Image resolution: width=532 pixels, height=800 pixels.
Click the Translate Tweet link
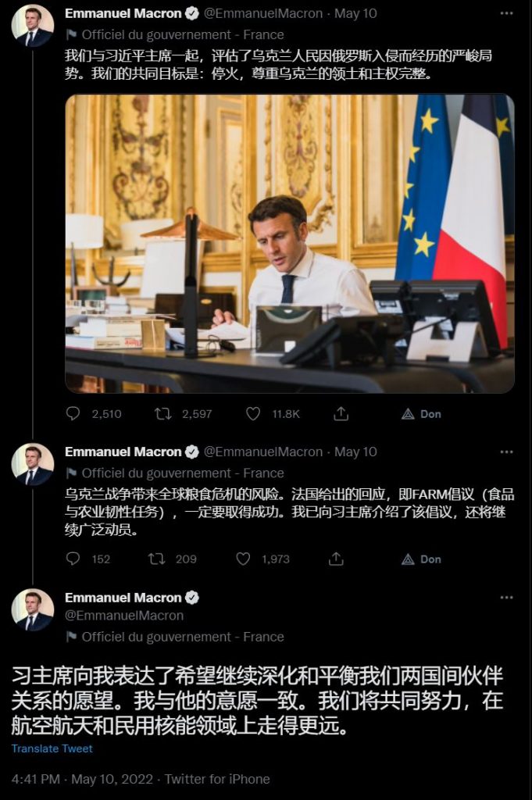click(52, 748)
